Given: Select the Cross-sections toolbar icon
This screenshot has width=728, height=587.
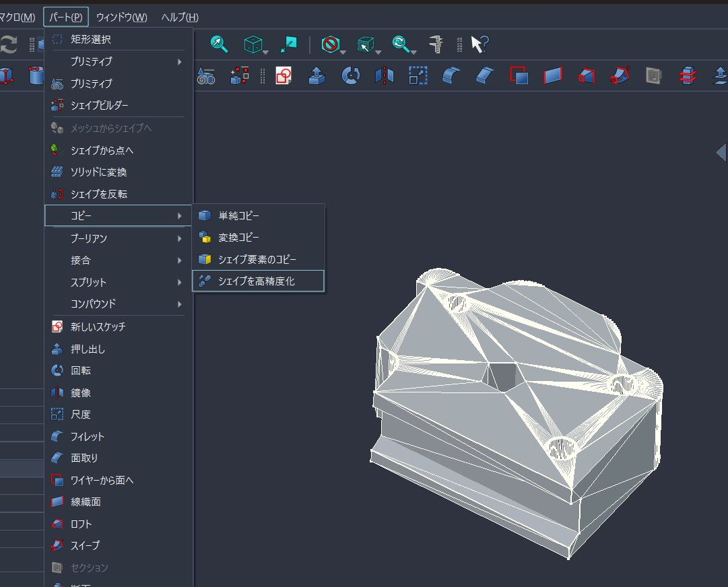Looking at the screenshot, I should click(687, 75).
